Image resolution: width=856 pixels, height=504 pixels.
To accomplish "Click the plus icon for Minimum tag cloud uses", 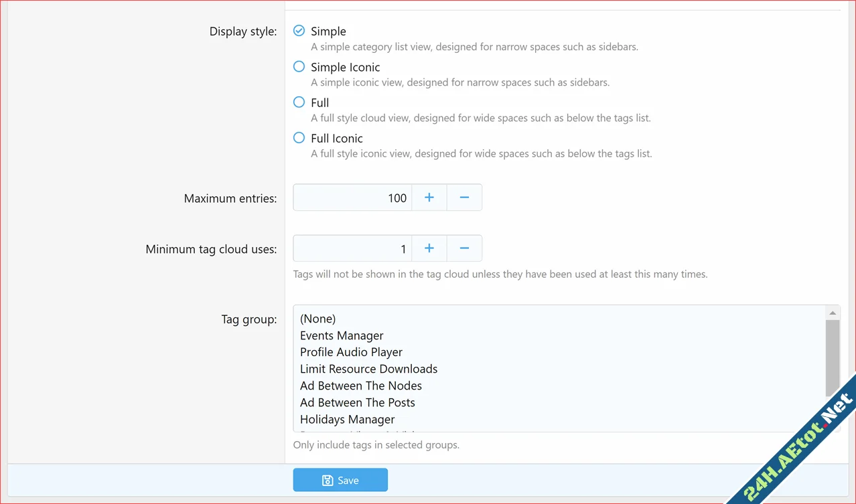I will coord(429,248).
